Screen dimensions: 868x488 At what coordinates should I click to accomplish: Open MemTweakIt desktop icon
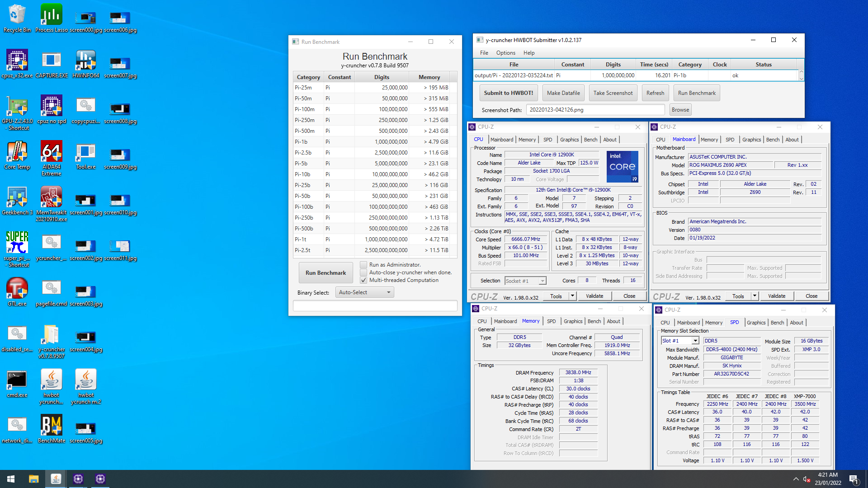coord(52,204)
